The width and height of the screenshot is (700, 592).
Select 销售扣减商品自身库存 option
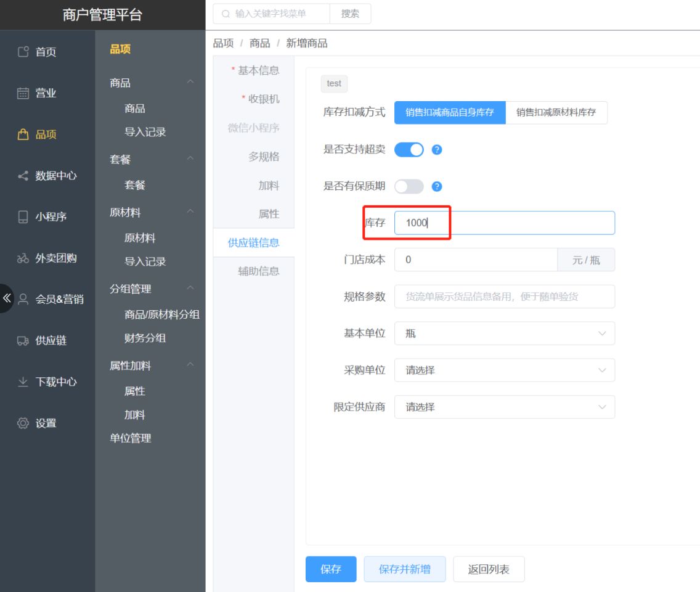click(x=450, y=113)
